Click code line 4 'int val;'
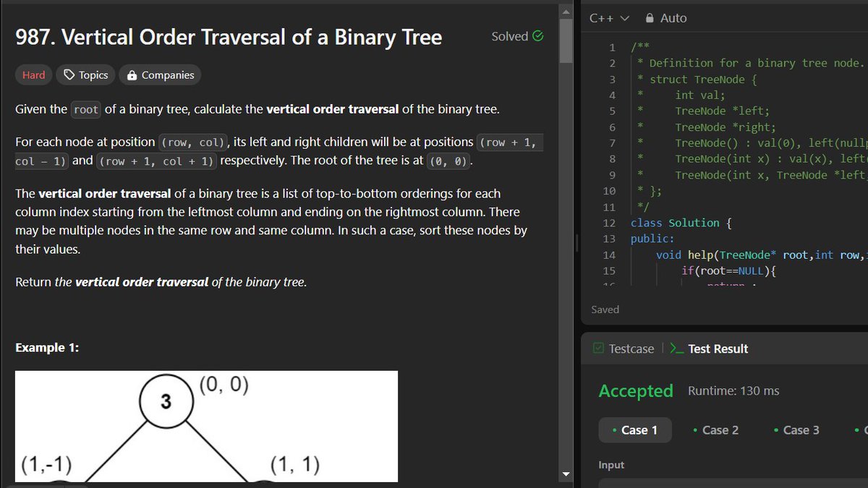This screenshot has height=488, width=868. [700, 95]
